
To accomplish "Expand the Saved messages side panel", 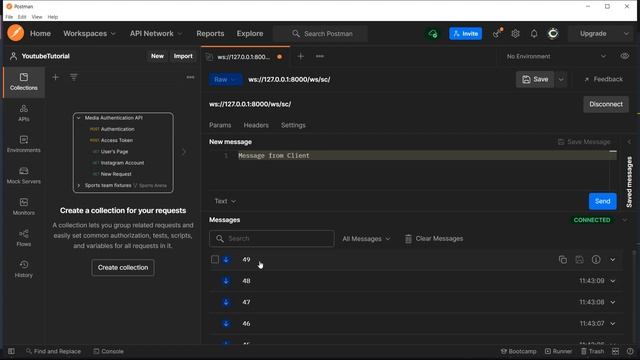I will tap(629, 182).
